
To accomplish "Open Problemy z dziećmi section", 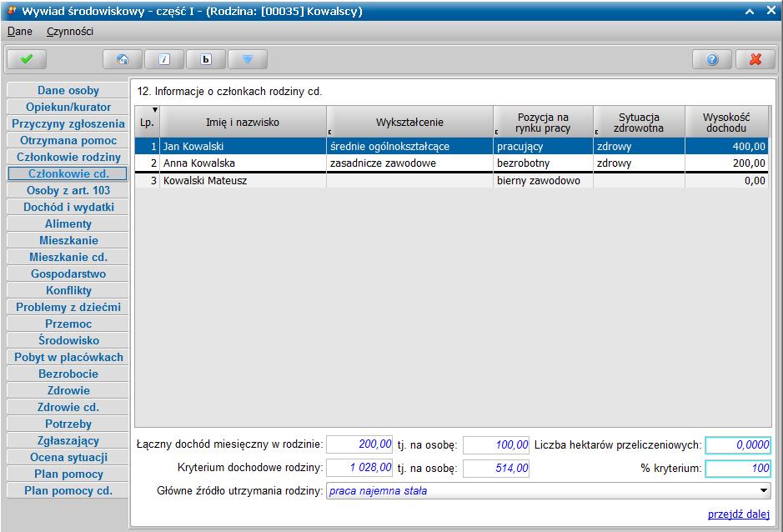I will (68, 307).
